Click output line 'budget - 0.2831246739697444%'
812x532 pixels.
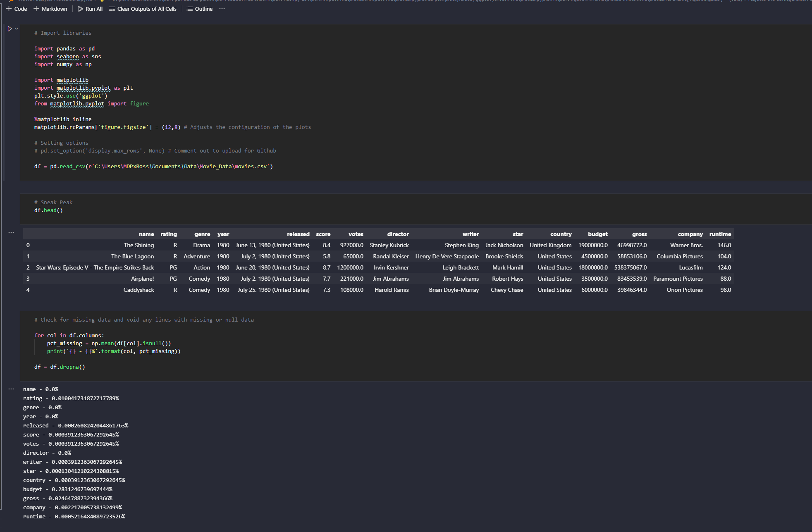[x=68, y=489]
